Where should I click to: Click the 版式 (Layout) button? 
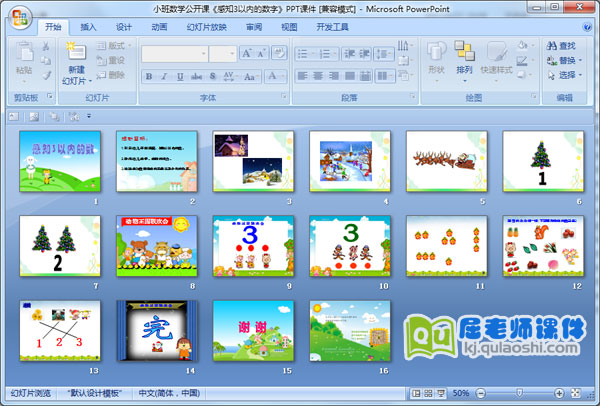pos(116,46)
